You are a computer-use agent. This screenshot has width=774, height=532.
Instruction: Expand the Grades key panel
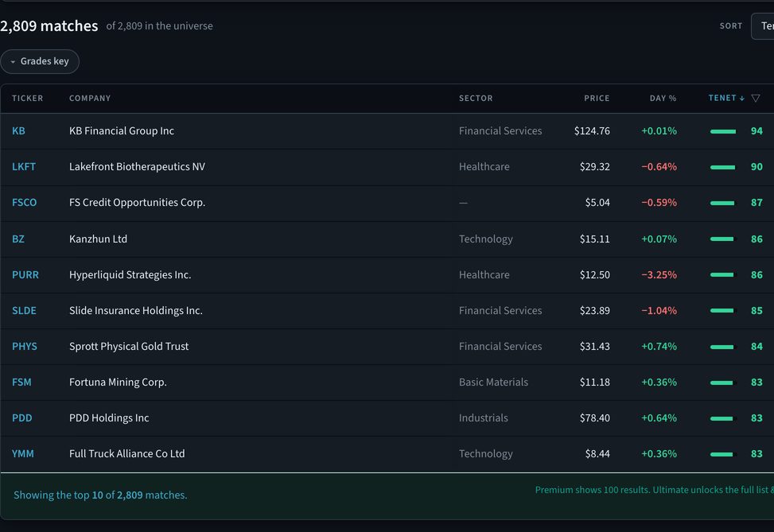point(40,61)
